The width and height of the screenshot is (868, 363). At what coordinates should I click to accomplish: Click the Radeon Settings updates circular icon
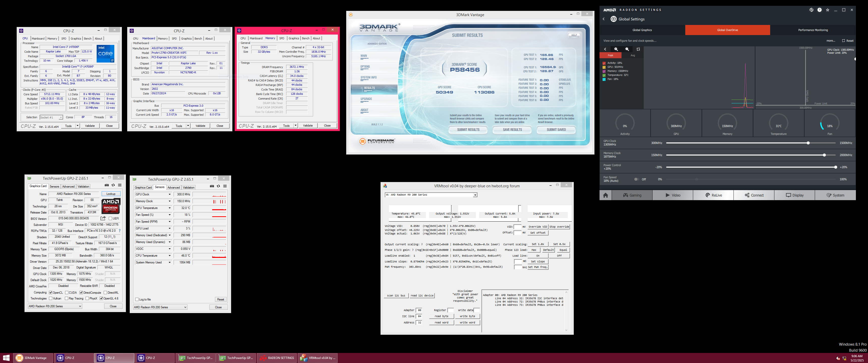click(811, 10)
